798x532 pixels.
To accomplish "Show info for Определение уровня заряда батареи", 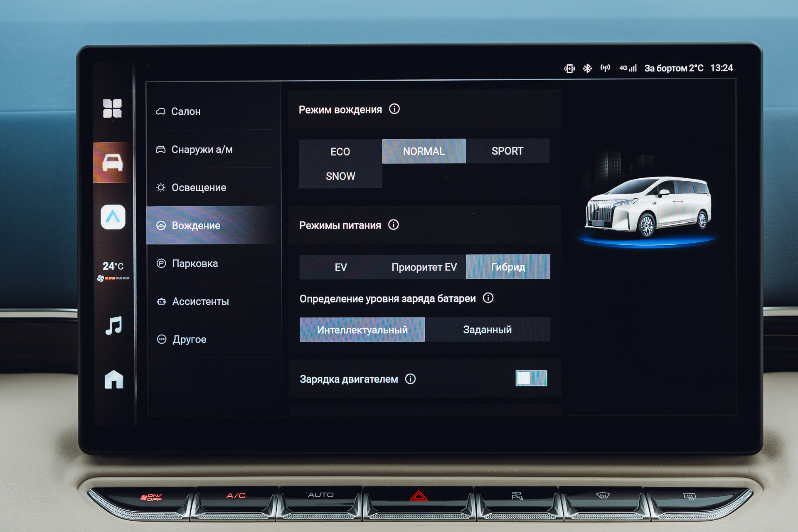I will [x=488, y=298].
